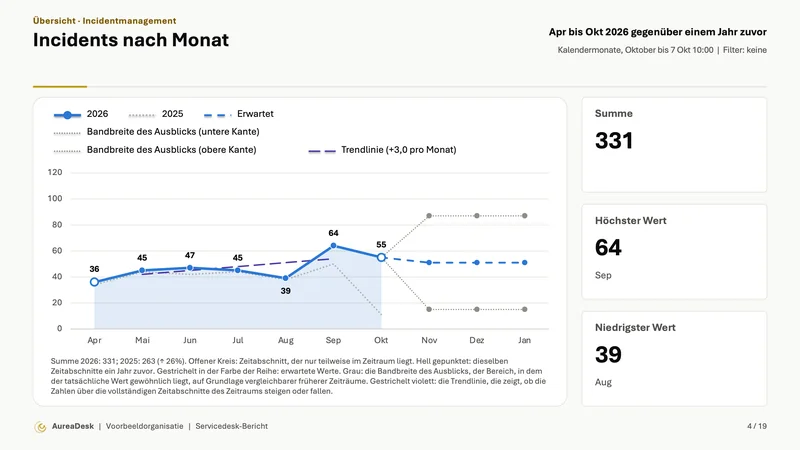Screen dimensions: 800x450
Task: Click the upper band point above Nov
Action: 429,216
